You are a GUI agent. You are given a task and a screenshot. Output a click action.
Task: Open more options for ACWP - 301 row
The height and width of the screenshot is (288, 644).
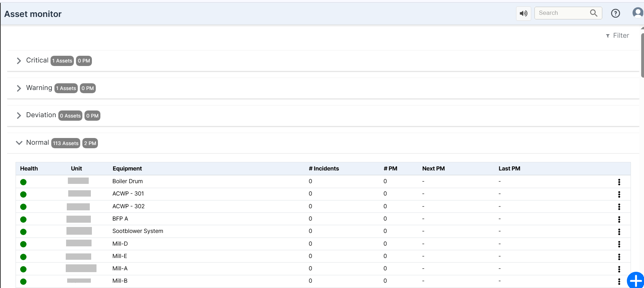(619, 194)
